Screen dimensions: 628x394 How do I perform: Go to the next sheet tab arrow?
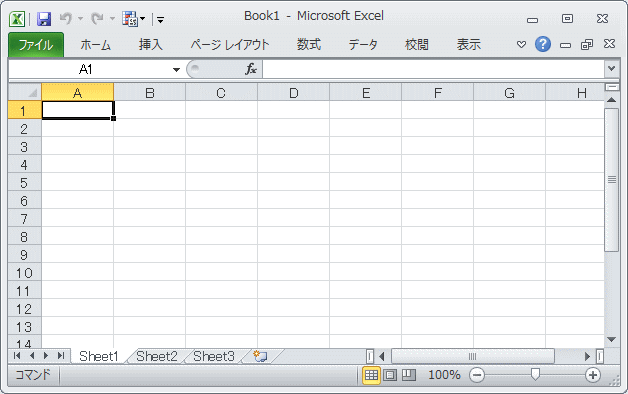click(x=46, y=356)
